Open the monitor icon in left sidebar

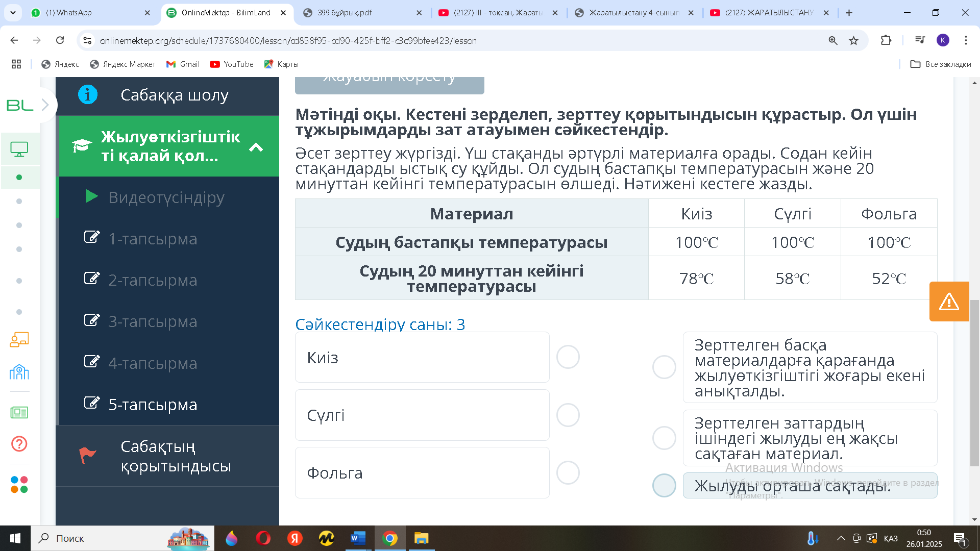19,149
